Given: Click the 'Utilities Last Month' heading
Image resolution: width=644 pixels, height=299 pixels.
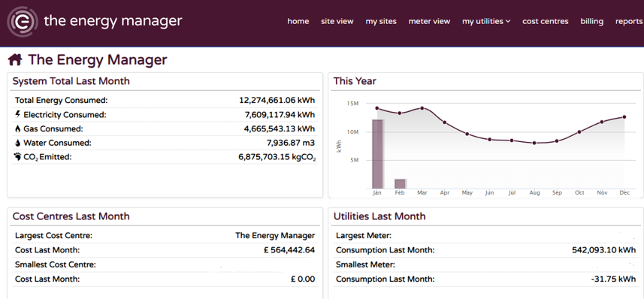Looking at the screenshot, I should tap(379, 216).
